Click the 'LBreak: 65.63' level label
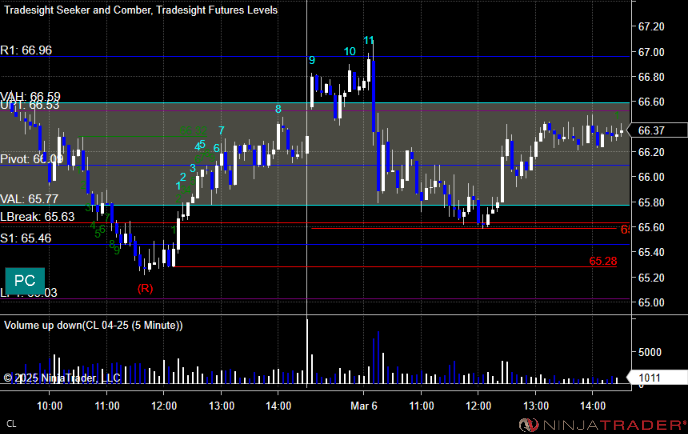688x434 pixels. click(x=37, y=217)
